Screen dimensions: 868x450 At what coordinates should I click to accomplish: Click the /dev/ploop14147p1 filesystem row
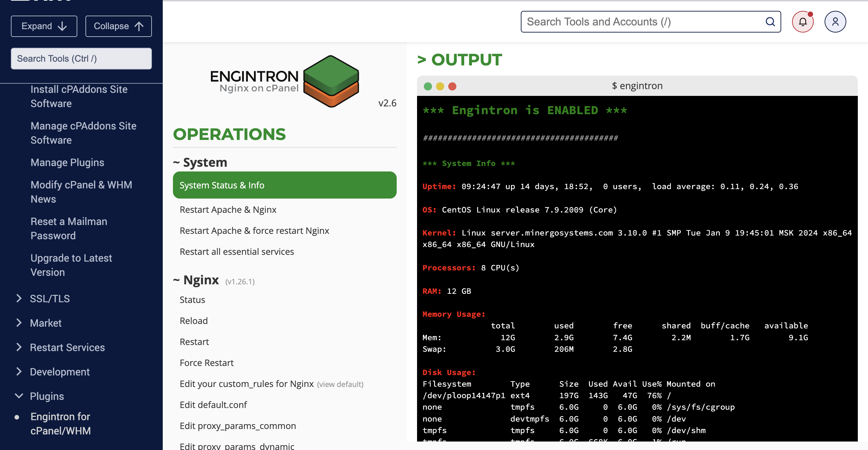coord(547,395)
